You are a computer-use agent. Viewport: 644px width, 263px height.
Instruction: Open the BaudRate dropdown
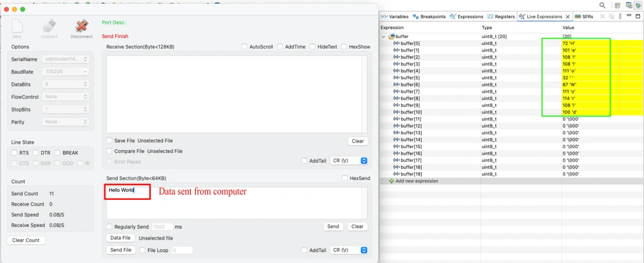pos(66,72)
